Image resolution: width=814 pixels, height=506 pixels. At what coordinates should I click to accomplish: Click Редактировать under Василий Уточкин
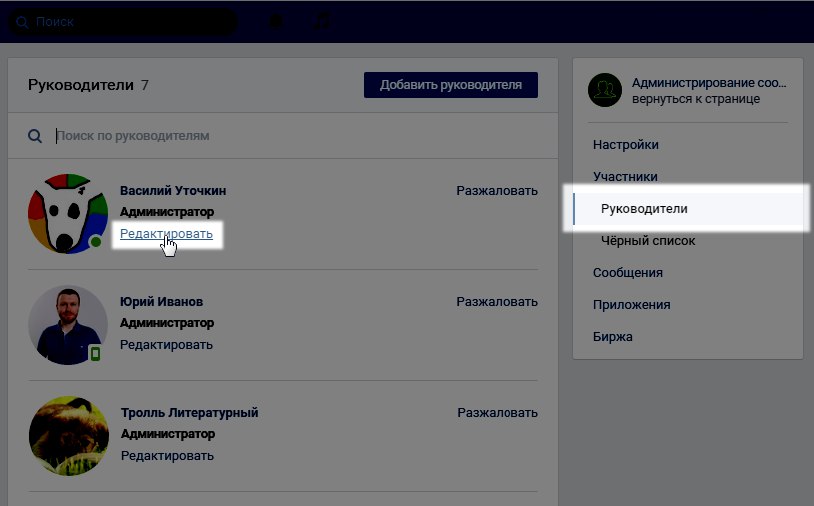tap(166, 234)
